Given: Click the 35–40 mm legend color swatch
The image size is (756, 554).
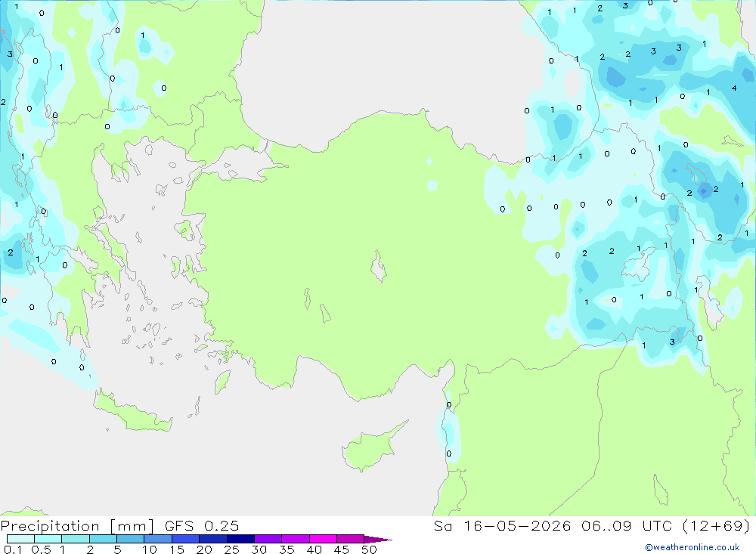Looking at the screenshot, I should 296,539.
